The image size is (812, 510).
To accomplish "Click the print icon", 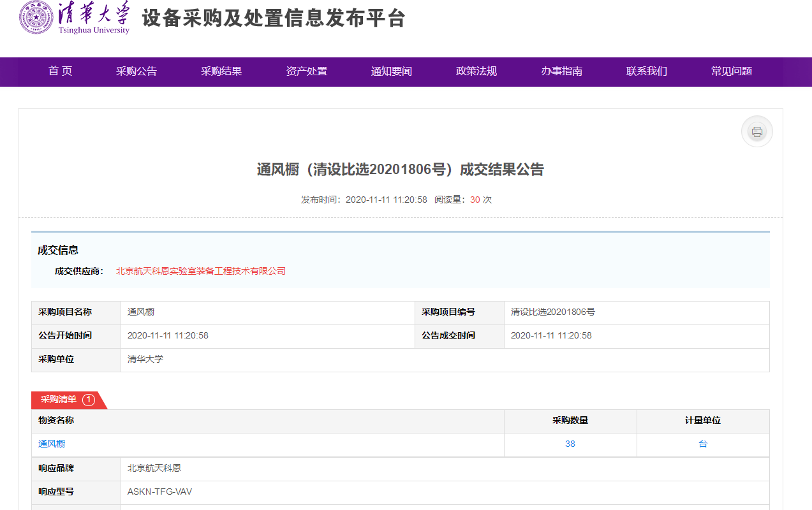I will [x=757, y=131].
